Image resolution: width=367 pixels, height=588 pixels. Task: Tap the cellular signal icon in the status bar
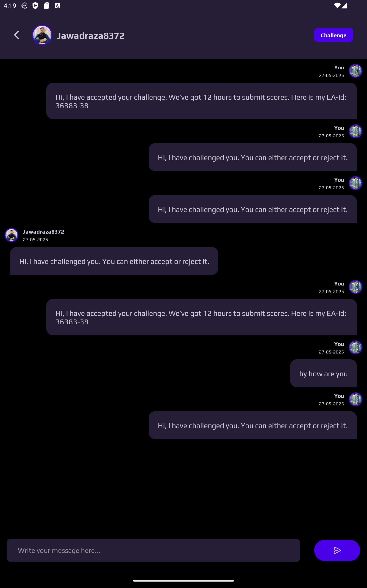click(345, 6)
